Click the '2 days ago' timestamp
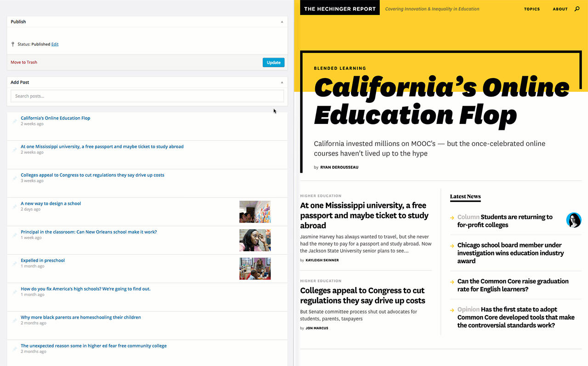 30,209
